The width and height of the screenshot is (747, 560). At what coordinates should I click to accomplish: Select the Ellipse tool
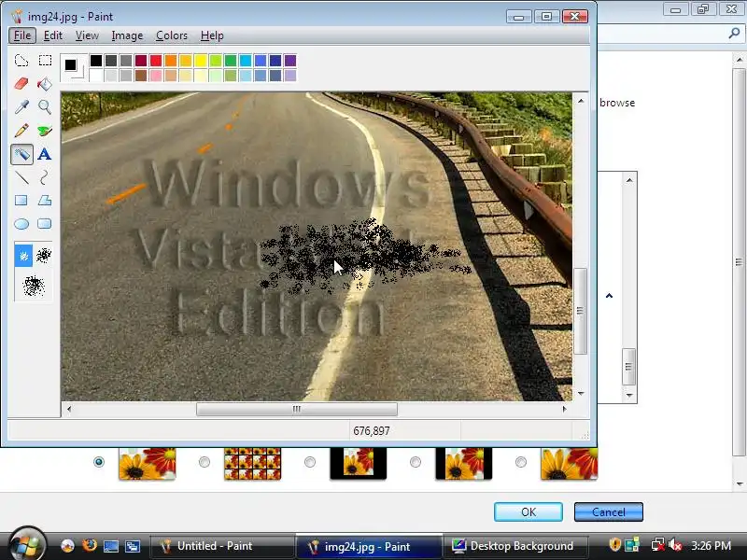pos(21,224)
